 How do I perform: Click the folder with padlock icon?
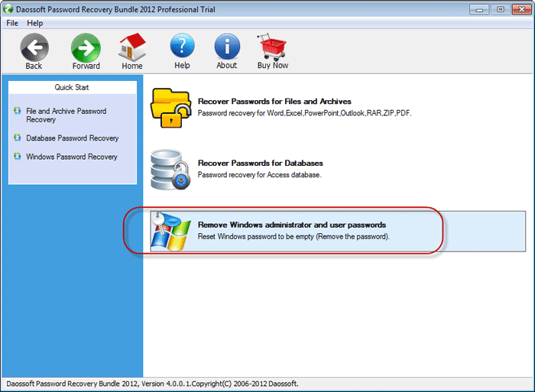pos(170,108)
